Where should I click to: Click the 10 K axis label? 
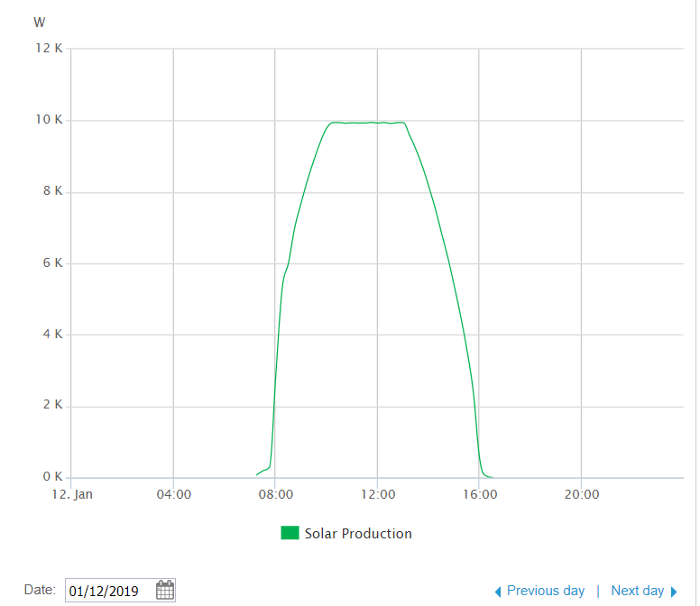(49, 120)
